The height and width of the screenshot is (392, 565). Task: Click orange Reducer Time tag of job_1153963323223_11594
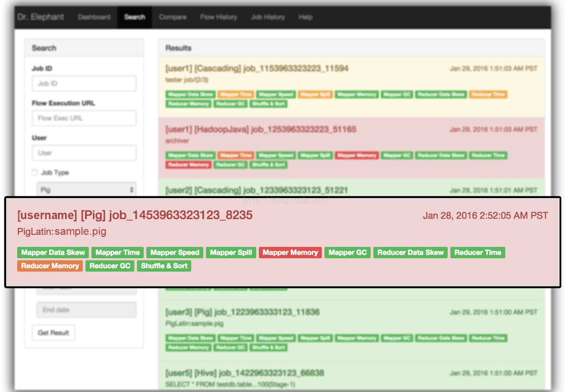[x=488, y=94]
